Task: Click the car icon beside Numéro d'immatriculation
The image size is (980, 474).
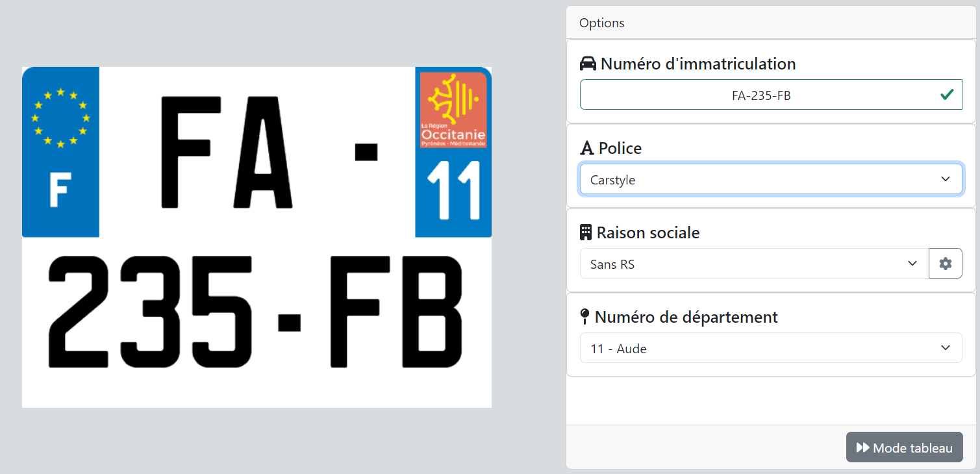Action: point(588,64)
